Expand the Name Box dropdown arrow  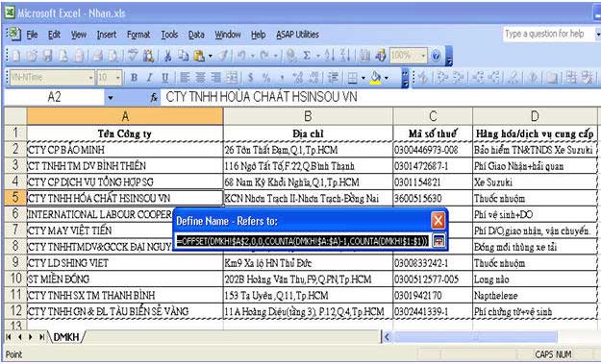click(x=111, y=98)
